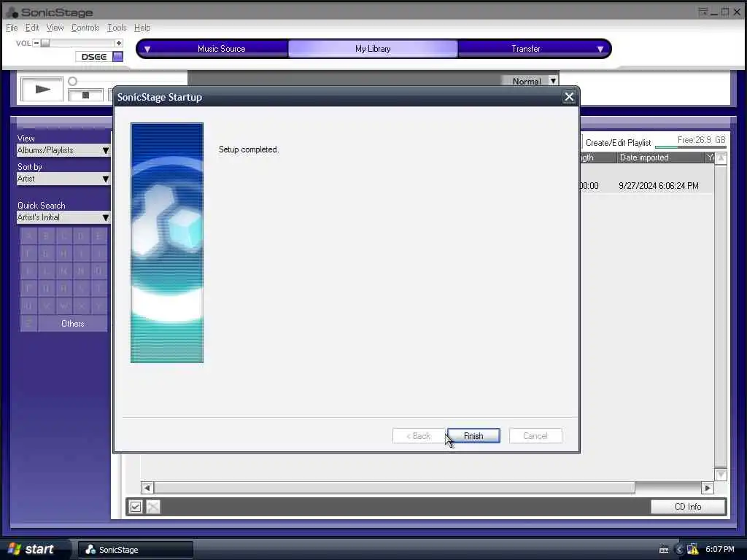Open the Tools menu
The height and width of the screenshot is (560, 747).
point(117,28)
